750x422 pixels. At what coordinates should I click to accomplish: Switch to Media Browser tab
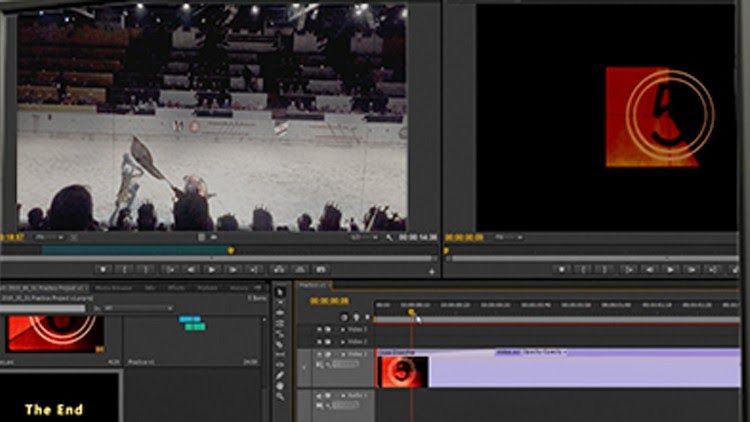(x=113, y=288)
